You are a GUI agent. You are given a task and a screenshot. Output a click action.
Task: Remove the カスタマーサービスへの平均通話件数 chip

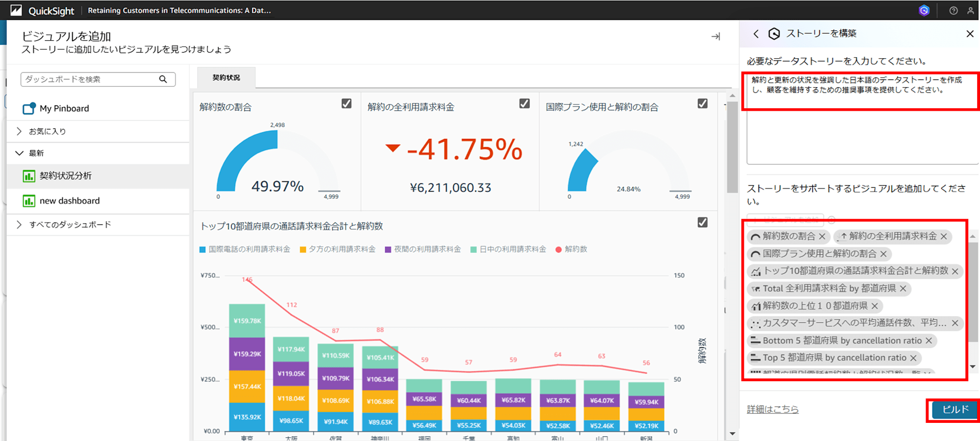pyautogui.click(x=955, y=323)
